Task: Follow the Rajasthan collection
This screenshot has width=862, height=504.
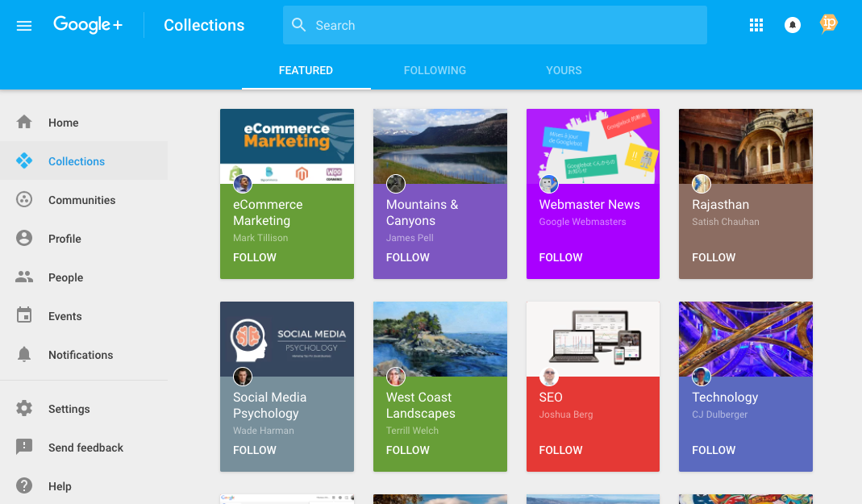Action: point(714,257)
